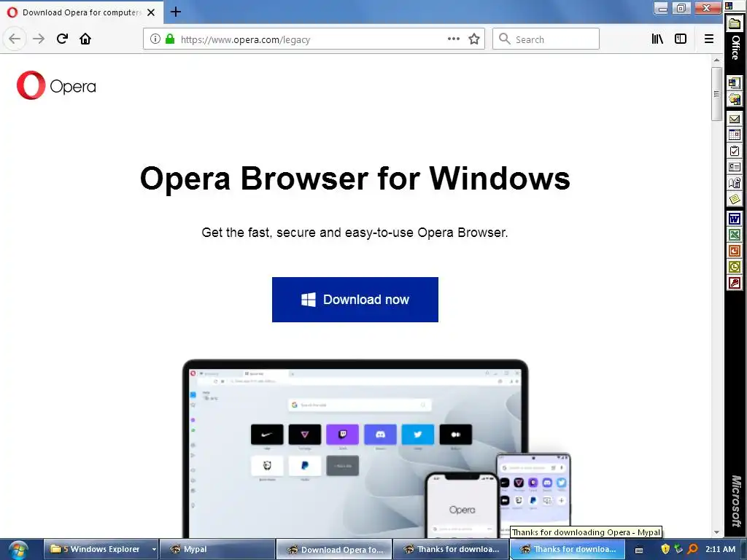Click the 2:11 AM system clock
747x560 pixels.
click(720, 549)
